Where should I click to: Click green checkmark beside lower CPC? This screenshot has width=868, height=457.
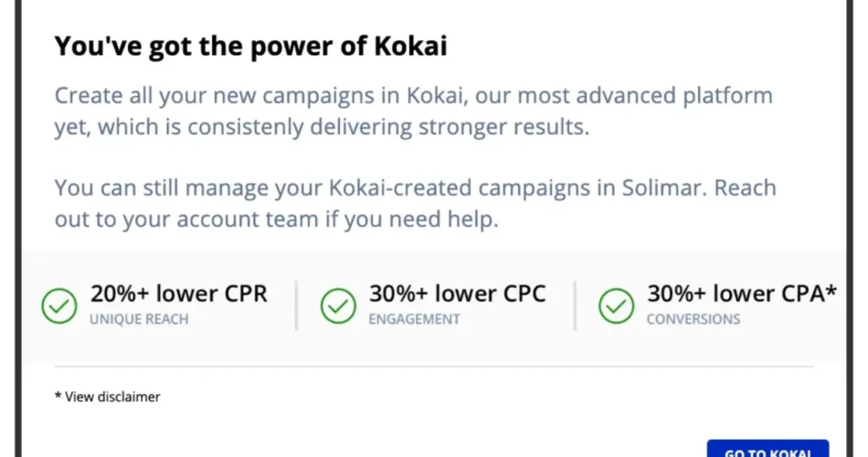(338, 306)
